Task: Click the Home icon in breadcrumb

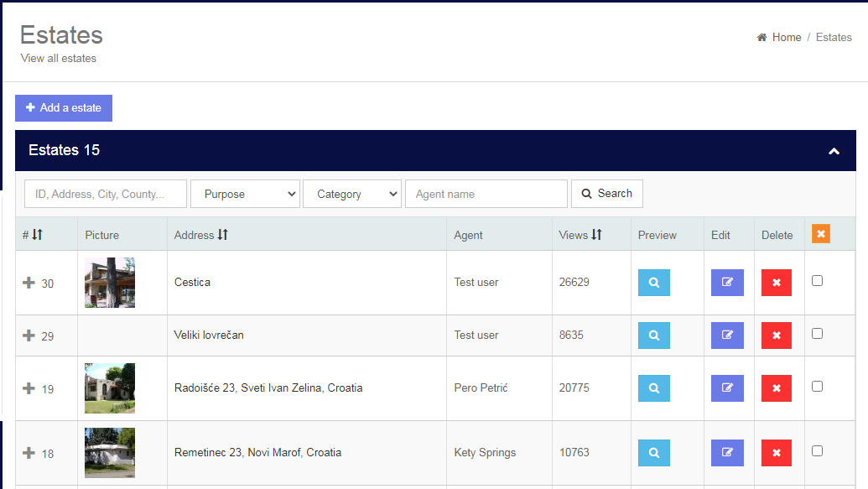Action: tap(761, 37)
